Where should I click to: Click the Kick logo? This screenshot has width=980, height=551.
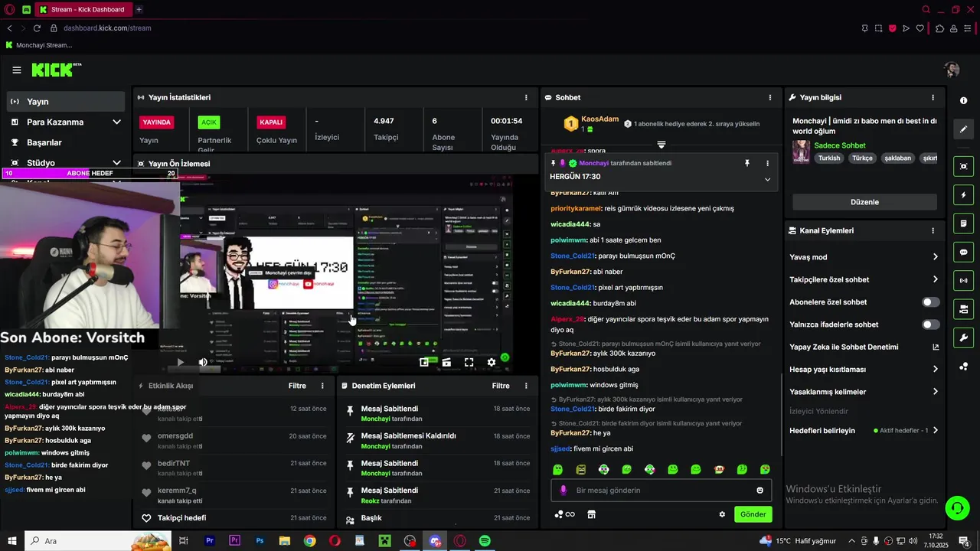[x=56, y=70]
